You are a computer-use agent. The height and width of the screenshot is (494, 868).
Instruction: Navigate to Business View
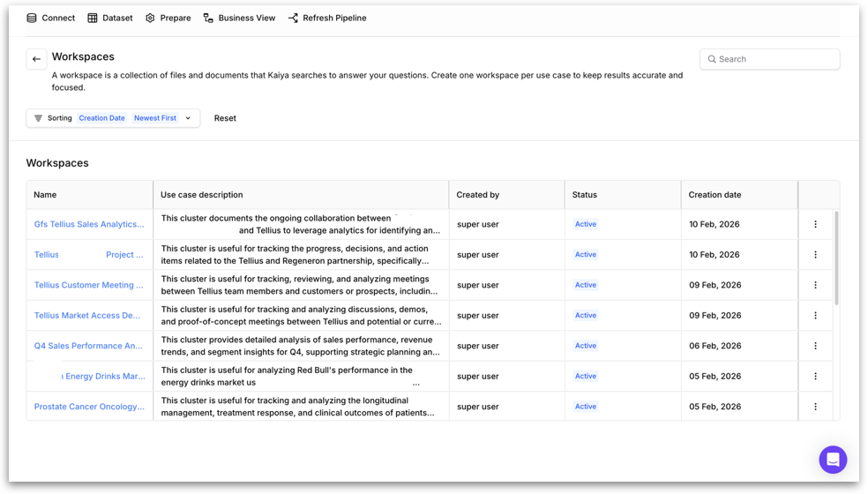pyautogui.click(x=239, y=18)
